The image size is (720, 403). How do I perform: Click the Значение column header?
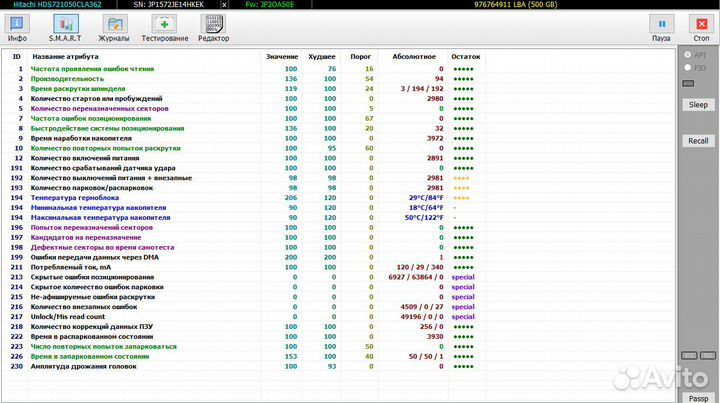tap(281, 57)
